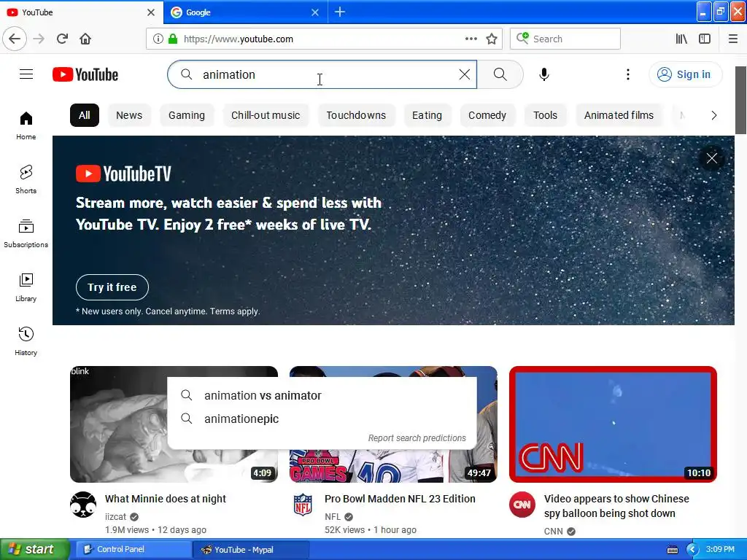The image size is (747, 560).
Task: Focus the YouTube search input field
Action: (322, 74)
